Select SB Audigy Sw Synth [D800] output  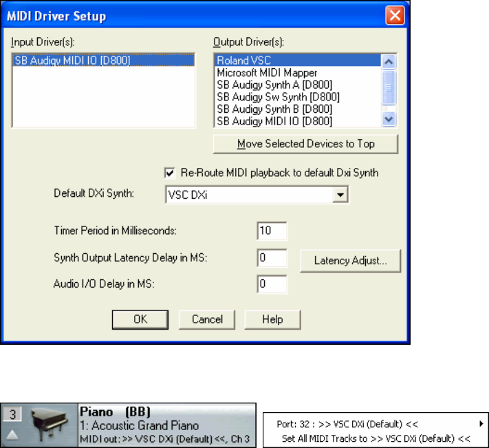click(x=298, y=97)
